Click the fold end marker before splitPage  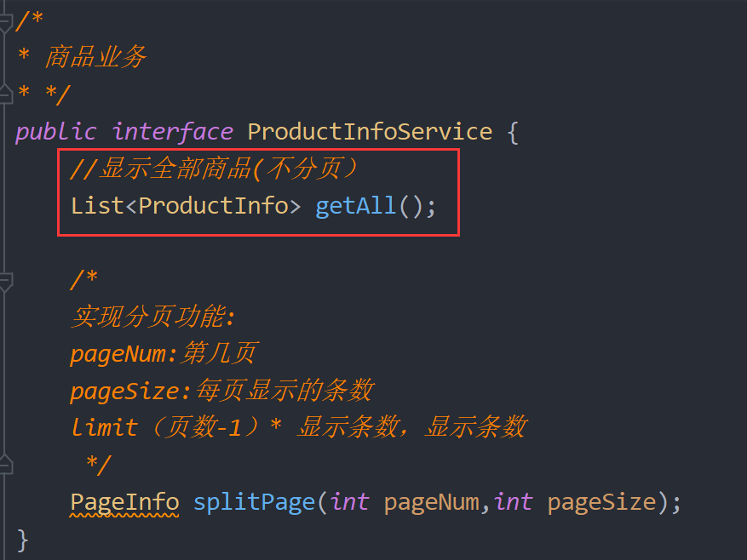(6, 464)
